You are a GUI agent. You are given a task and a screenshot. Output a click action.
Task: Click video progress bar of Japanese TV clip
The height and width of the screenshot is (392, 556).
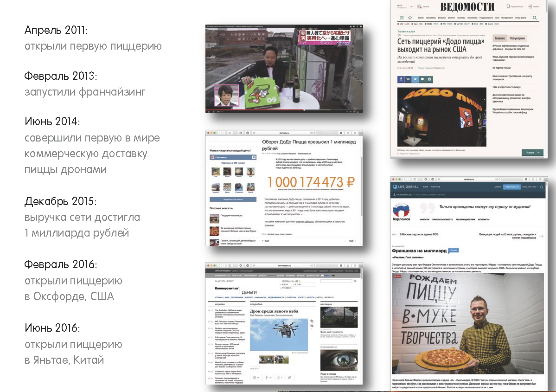[284, 110]
